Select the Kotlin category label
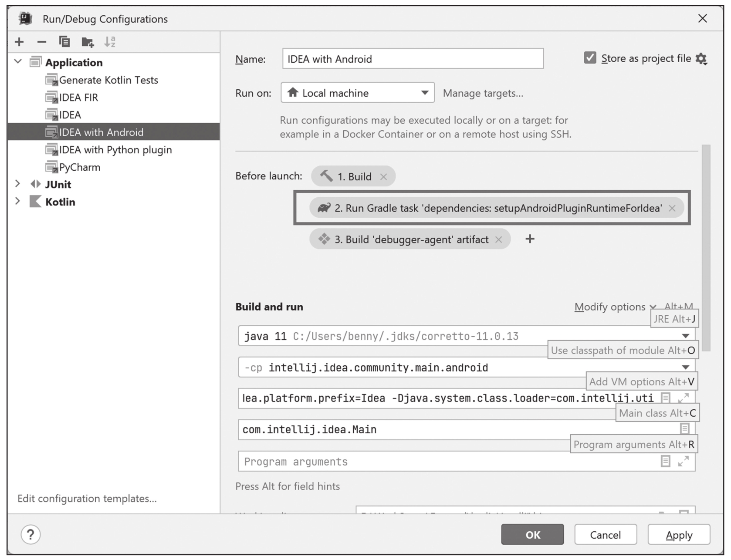 (60, 202)
